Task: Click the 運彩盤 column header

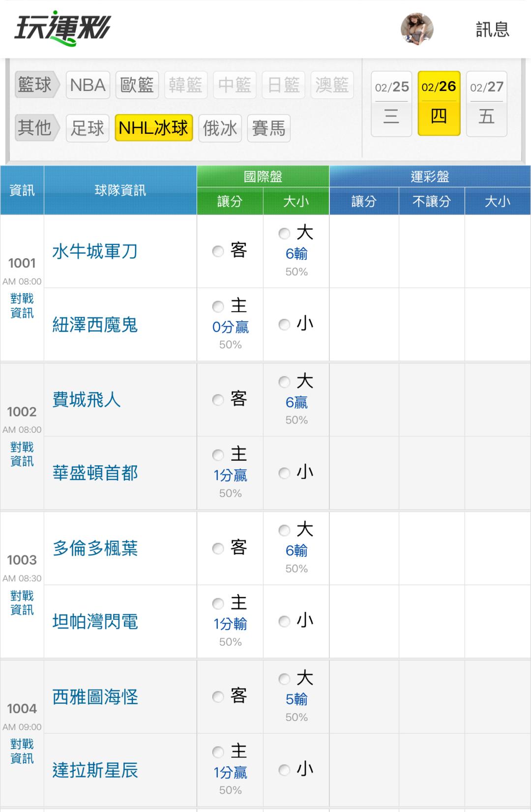Action: [430, 177]
